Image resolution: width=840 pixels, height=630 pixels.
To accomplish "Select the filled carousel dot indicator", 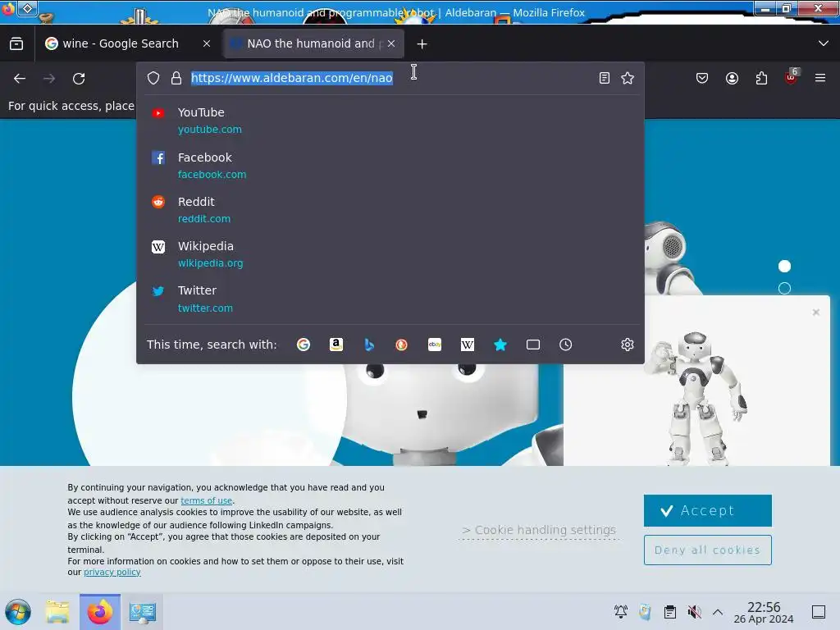I will [x=784, y=267].
